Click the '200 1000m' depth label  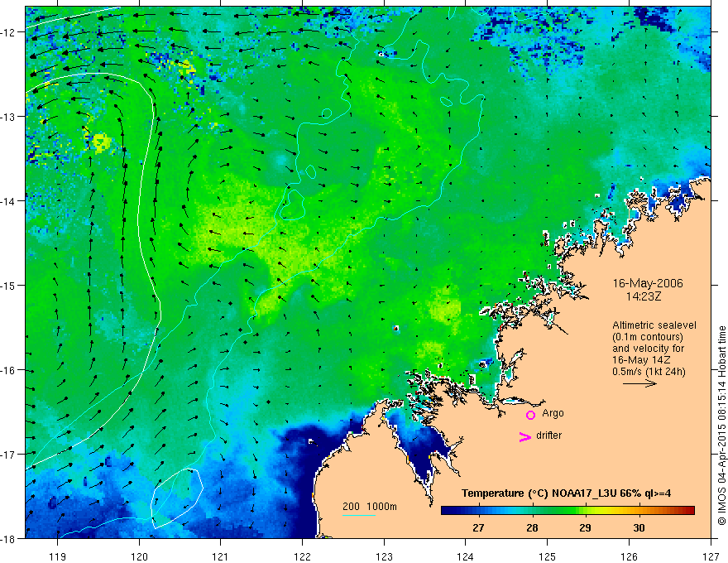coord(370,507)
